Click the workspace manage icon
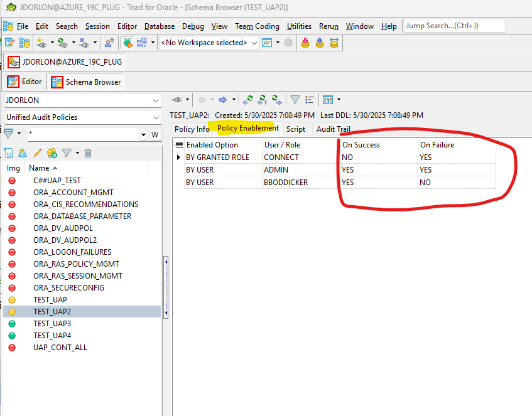Viewport: 532px width, 416px height. [x=267, y=43]
